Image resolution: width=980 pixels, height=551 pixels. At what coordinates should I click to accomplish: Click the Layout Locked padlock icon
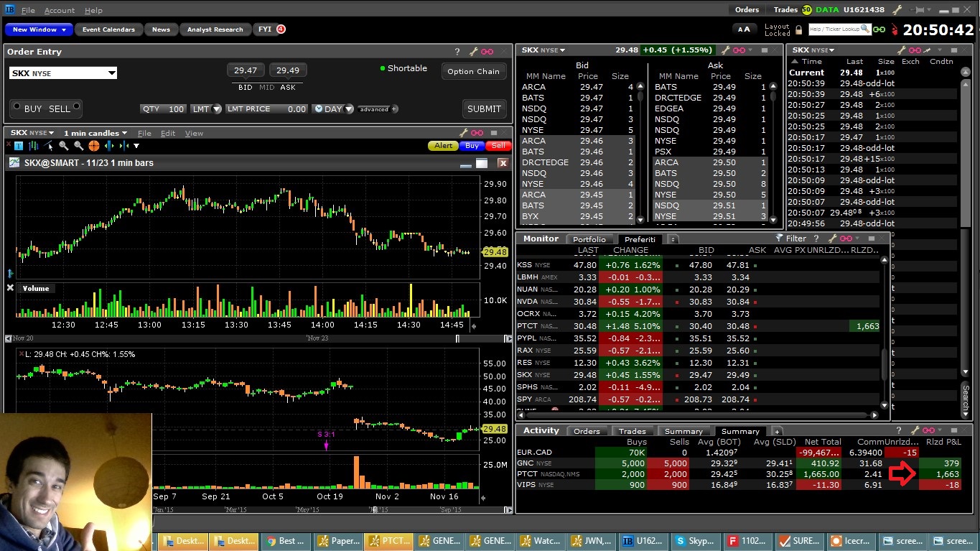click(798, 30)
